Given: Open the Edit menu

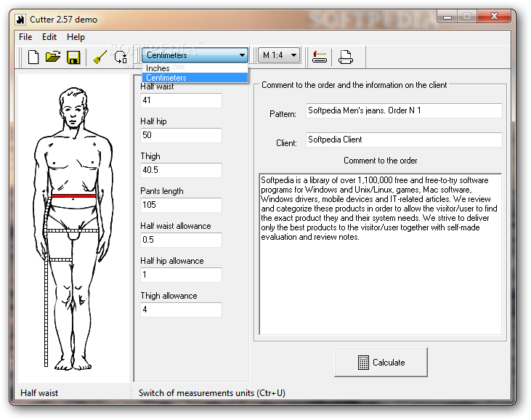Looking at the screenshot, I should [x=49, y=37].
